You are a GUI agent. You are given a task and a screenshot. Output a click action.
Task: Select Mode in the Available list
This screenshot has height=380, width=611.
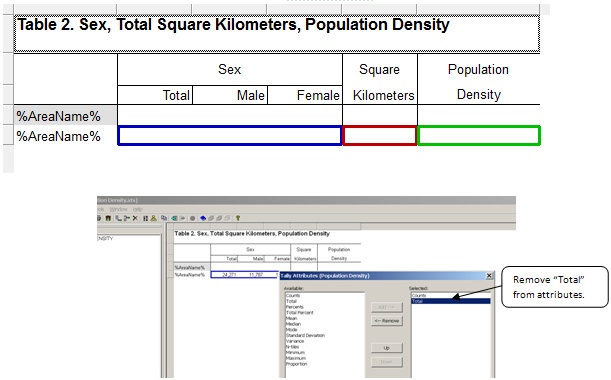click(x=291, y=330)
